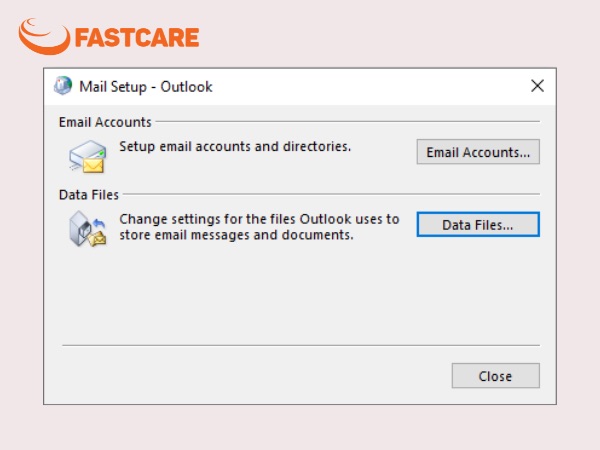Click "Setup email accounts and directories." text
The width and height of the screenshot is (600, 450).
click(235, 147)
